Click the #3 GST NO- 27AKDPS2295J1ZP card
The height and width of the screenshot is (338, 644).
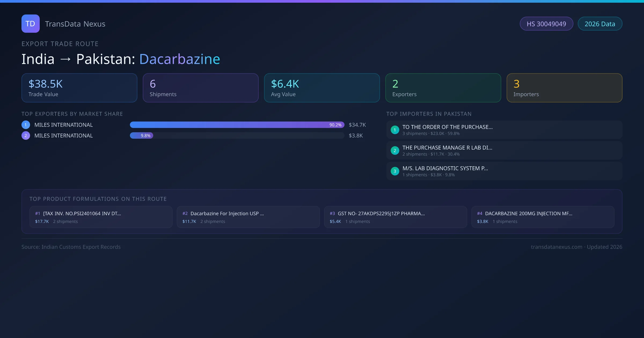tap(396, 217)
